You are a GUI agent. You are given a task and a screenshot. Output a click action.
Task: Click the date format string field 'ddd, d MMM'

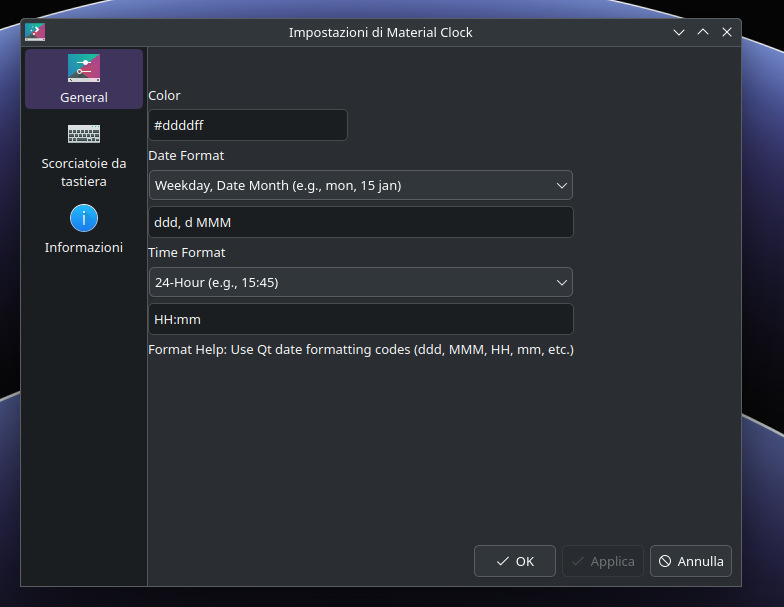click(360, 222)
